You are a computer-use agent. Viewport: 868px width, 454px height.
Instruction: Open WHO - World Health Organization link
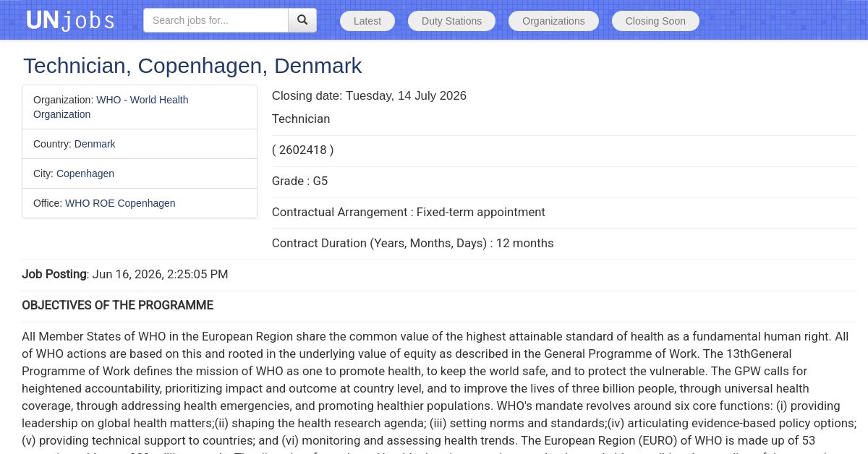[x=111, y=107]
